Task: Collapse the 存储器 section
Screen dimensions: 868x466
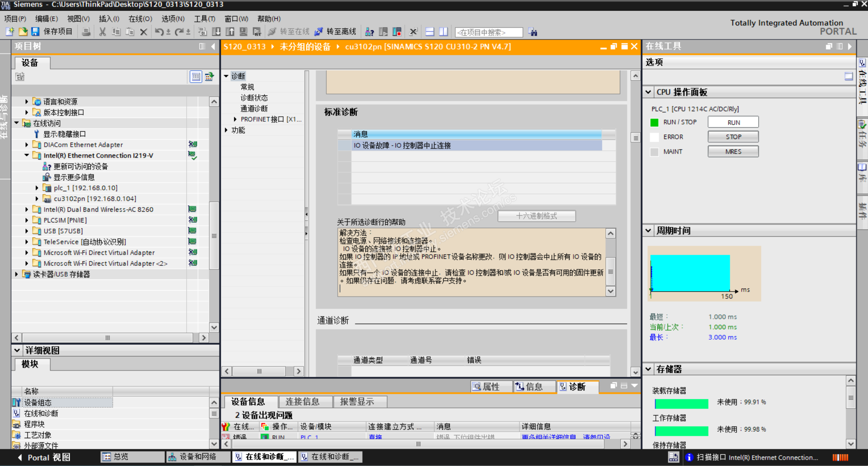Action: (649, 369)
